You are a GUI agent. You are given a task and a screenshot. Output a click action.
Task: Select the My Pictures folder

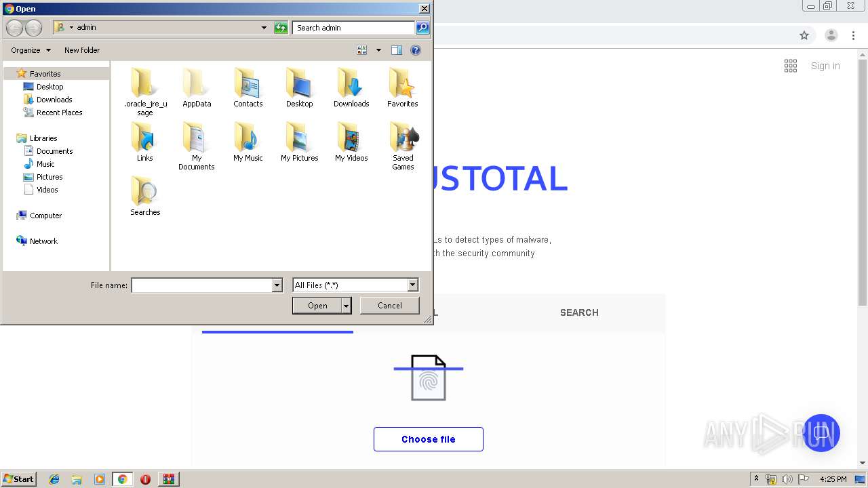300,142
